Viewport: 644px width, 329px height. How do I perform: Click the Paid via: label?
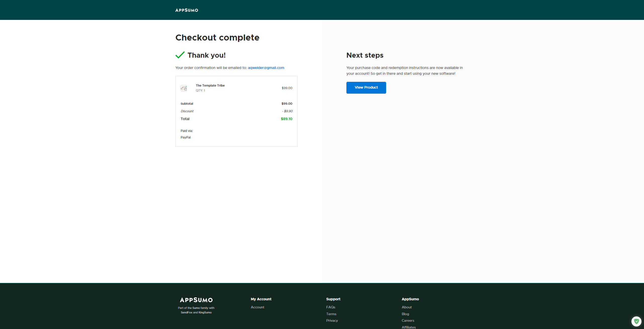[187, 131]
